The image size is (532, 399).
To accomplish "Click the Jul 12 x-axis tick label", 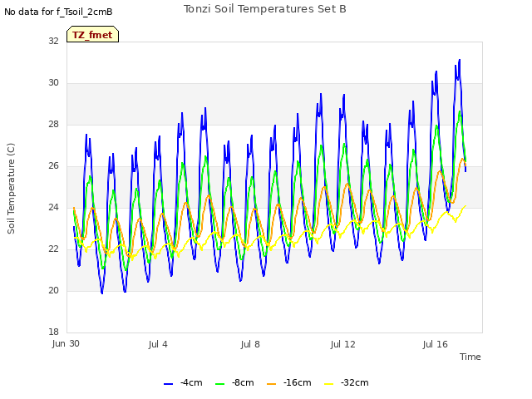I will [343, 344].
